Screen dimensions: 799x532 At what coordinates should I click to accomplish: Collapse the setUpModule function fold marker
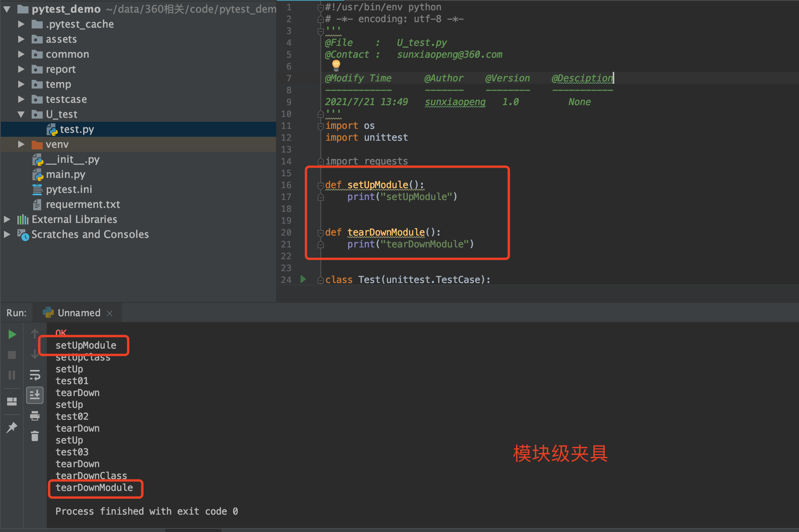321,185
